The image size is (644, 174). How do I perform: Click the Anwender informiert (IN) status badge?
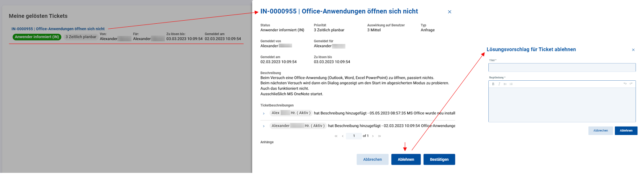point(37,37)
